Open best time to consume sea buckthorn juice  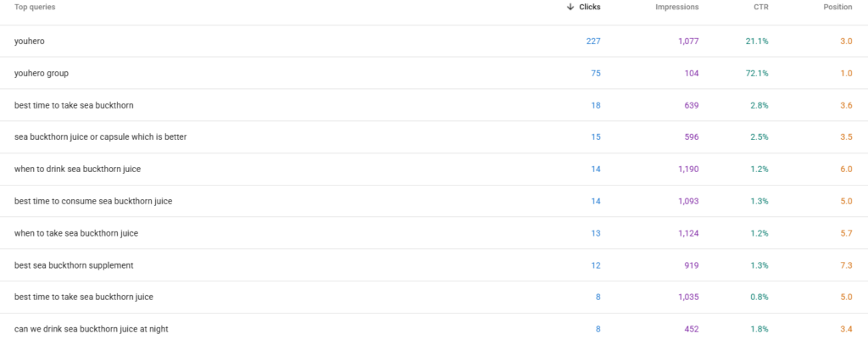point(434,201)
